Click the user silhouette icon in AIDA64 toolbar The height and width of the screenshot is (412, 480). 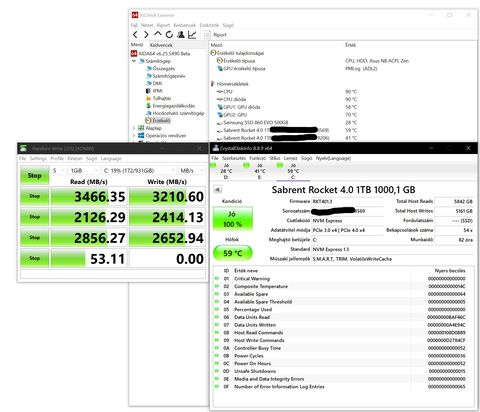click(181, 34)
